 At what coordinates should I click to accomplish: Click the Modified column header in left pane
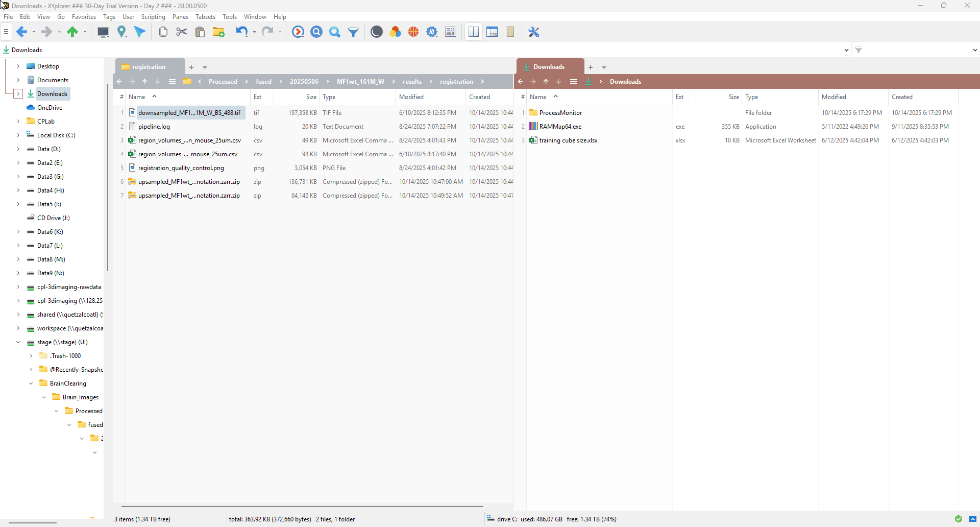pyautogui.click(x=411, y=97)
